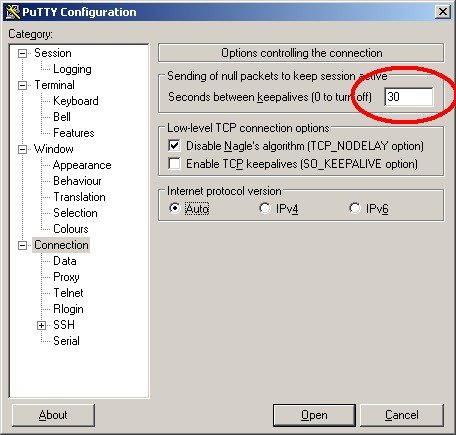This screenshot has width=456, height=435.
Task: Select the Auto protocol radio button
Action: pyautogui.click(x=175, y=208)
